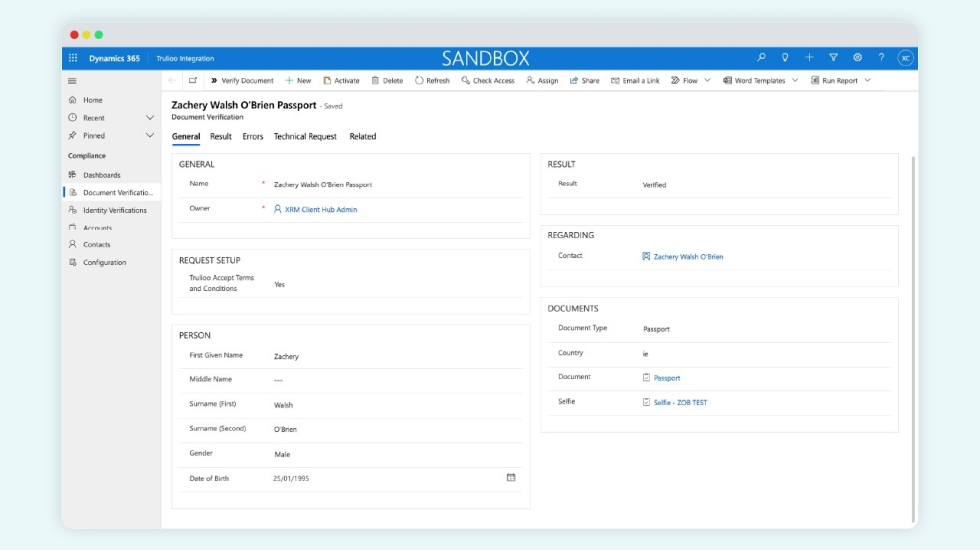The image size is (980, 550).
Task: Open the Run Report dropdown
Action: [x=867, y=81]
